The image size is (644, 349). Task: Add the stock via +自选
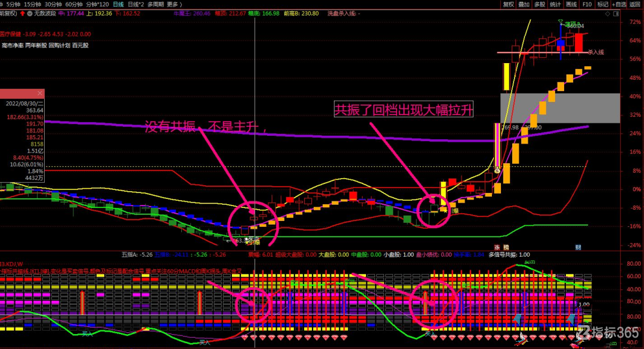click(620, 4)
